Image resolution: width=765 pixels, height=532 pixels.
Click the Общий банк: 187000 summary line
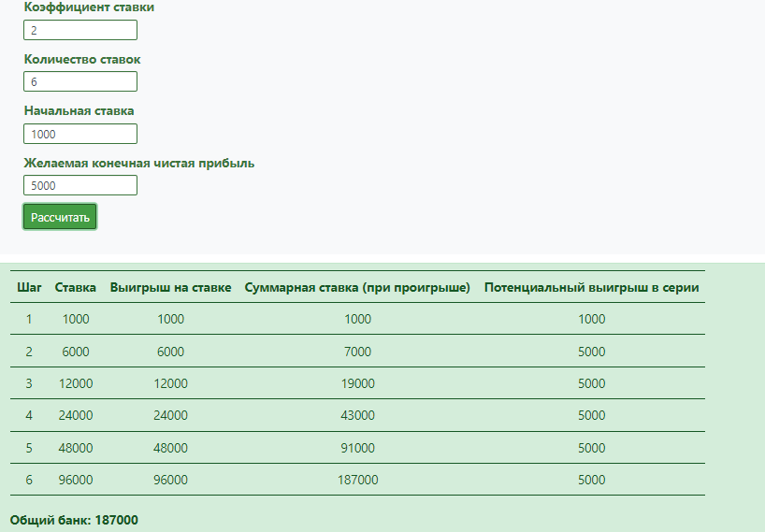tap(74, 520)
